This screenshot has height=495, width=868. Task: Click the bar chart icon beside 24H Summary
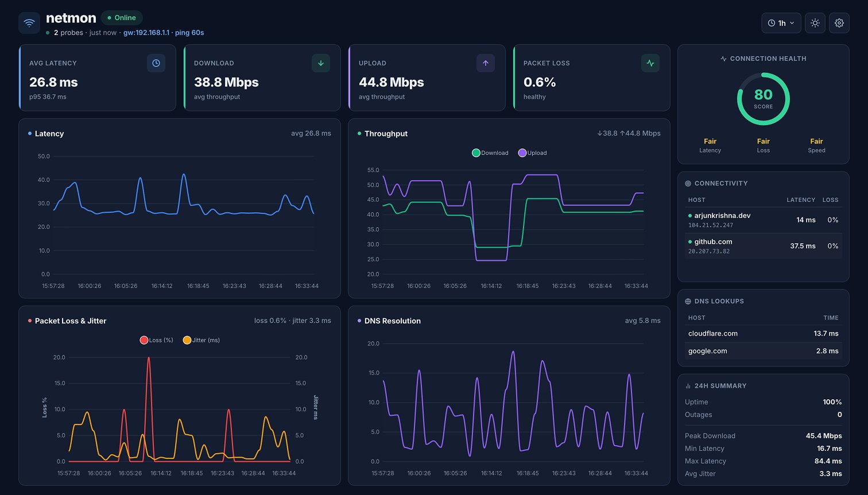688,386
